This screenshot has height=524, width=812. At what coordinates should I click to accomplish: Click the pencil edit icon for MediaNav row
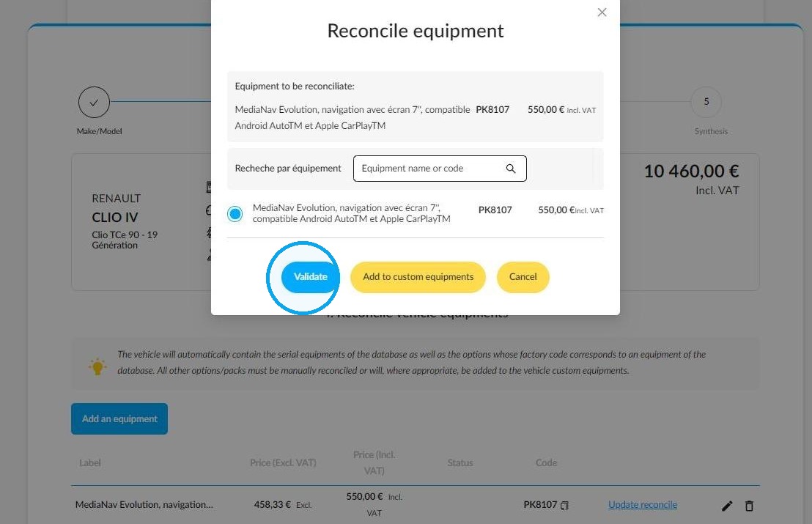click(727, 506)
